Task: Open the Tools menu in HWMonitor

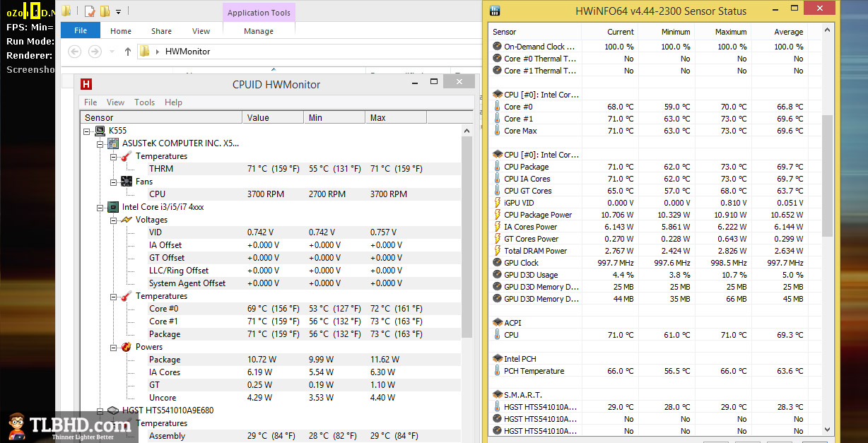Action: tap(145, 102)
